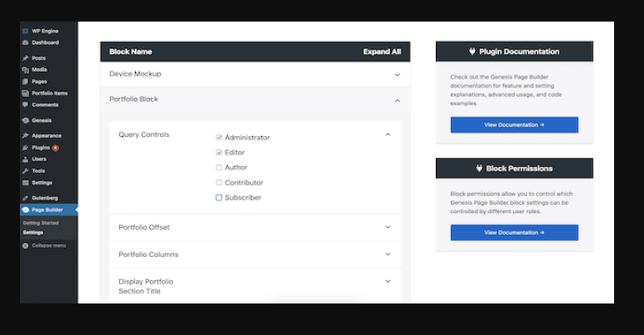Click the Genesis logo icon
This screenshot has height=335, width=644.
[26, 120]
